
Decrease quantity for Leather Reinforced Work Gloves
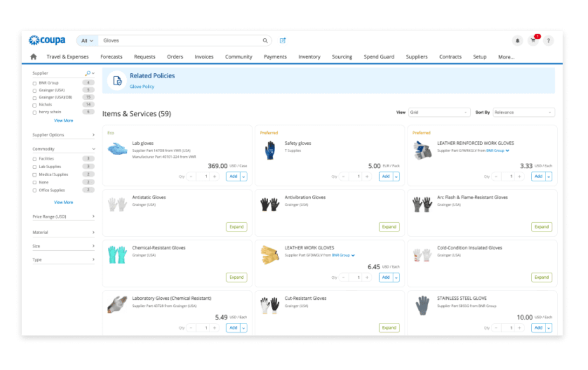(496, 176)
